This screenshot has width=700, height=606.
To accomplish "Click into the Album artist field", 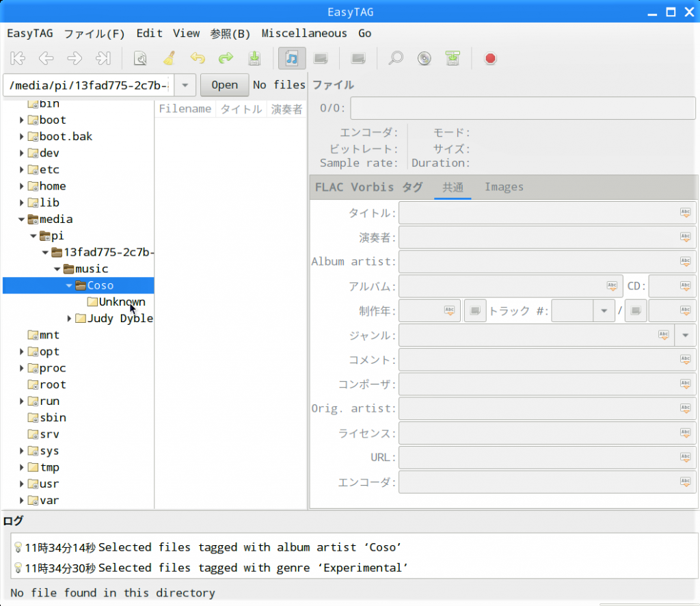I will point(540,261).
